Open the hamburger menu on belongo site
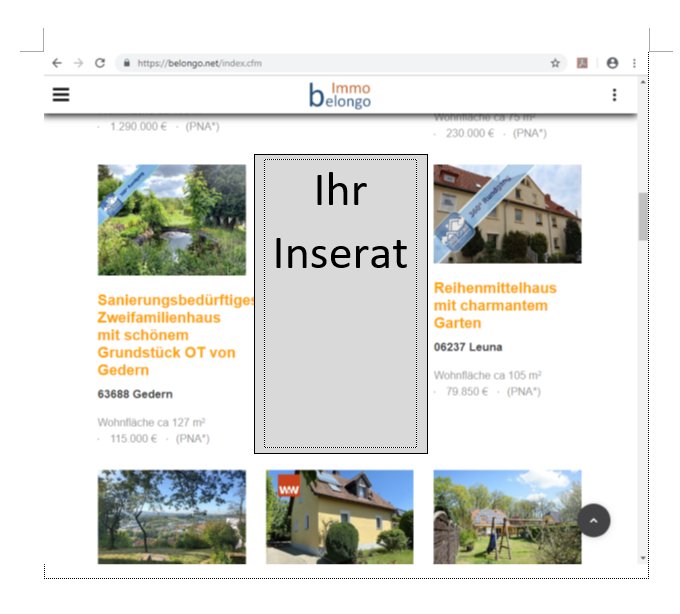The height and width of the screenshot is (614, 680). pyautogui.click(x=61, y=95)
